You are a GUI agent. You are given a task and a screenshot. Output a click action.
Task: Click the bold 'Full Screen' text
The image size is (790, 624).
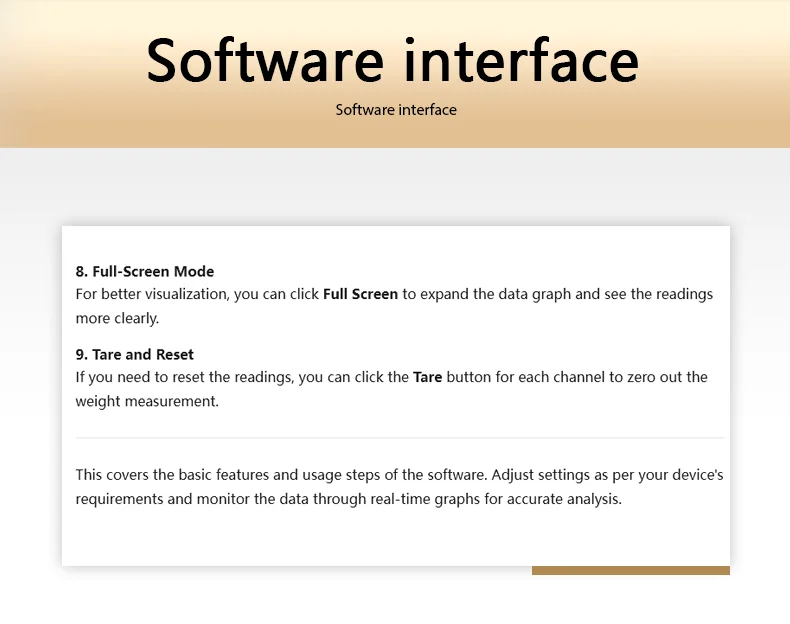click(x=360, y=294)
